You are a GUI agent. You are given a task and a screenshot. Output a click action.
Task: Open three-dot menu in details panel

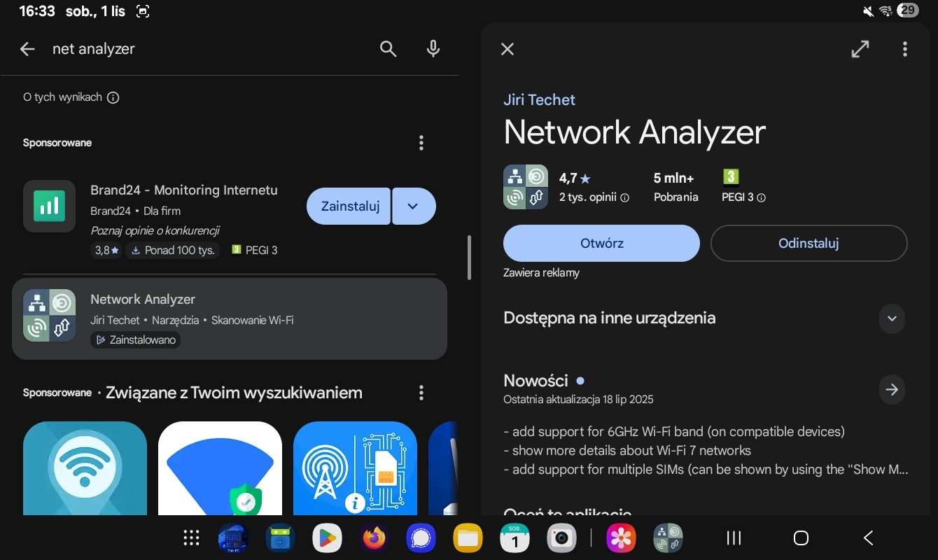904,49
